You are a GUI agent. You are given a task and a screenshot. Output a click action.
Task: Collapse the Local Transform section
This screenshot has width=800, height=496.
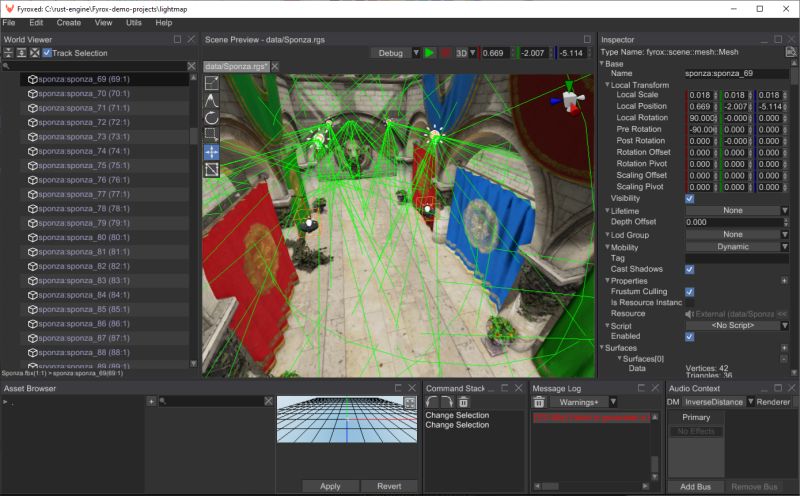pyautogui.click(x=607, y=84)
